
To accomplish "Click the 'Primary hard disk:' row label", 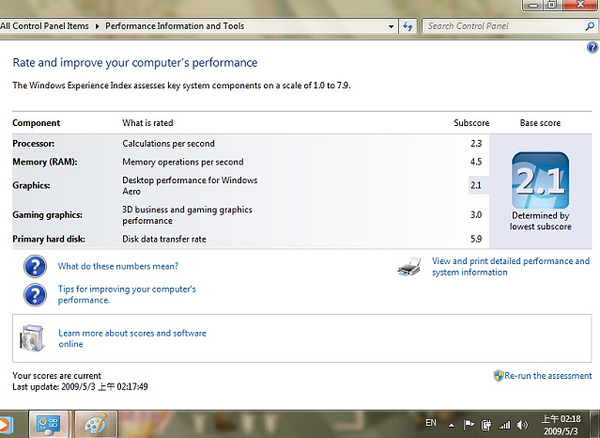I will tap(49, 239).
